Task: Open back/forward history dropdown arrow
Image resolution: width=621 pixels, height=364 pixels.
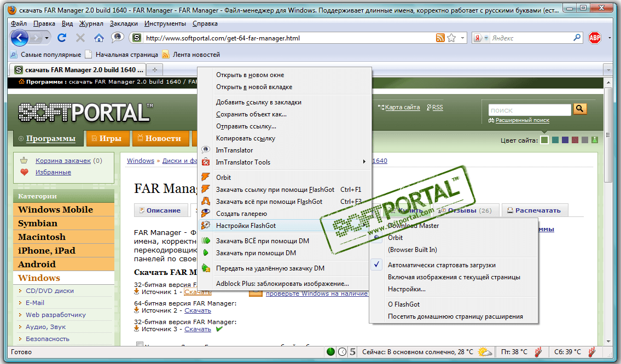Action: pos(47,38)
